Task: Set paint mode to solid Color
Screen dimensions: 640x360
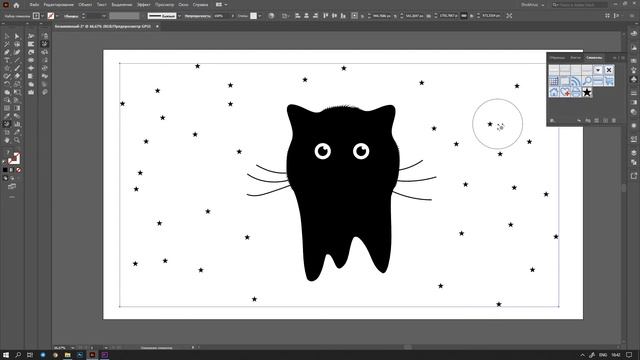Action: click(x=5, y=170)
